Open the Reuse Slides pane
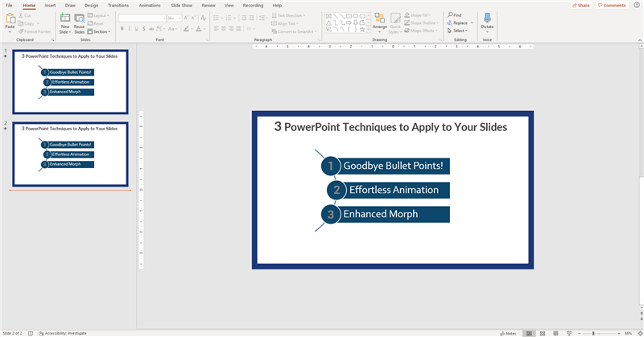644x337 pixels. (x=79, y=18)
